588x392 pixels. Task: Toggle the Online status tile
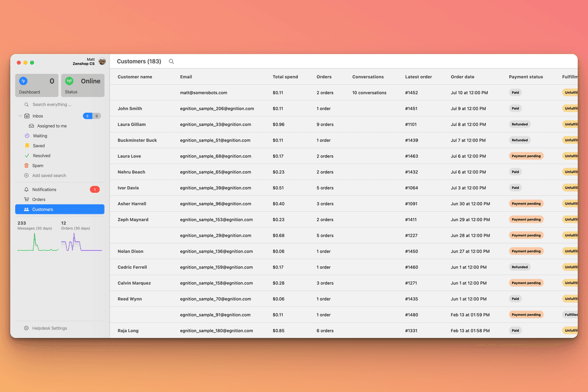pos(83,85)
